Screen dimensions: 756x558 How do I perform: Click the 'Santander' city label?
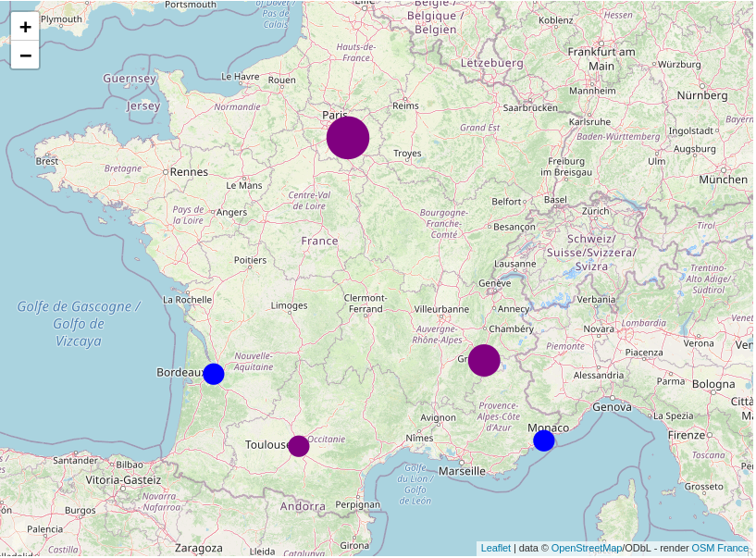coord(75,461)
